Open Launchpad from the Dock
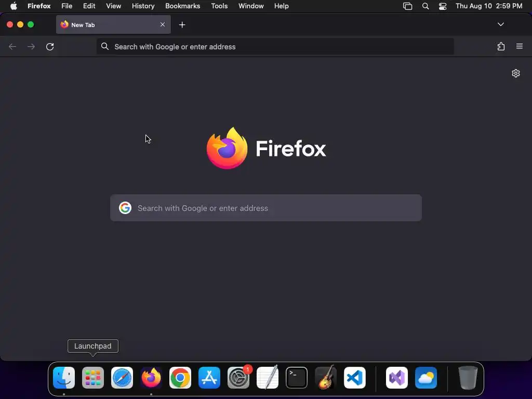This screenshot has width=532, height=399. point(93,378)
